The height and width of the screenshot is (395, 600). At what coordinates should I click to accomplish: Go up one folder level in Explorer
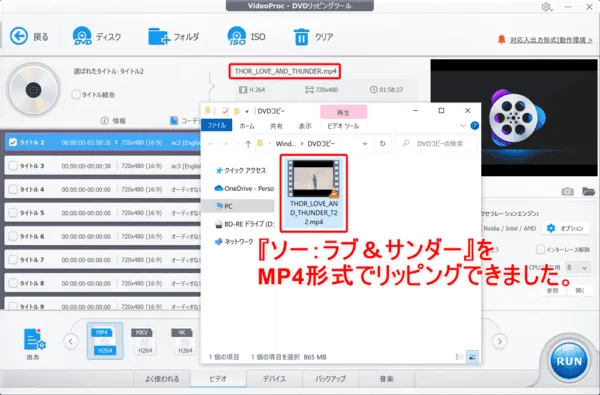pos(248,144)
